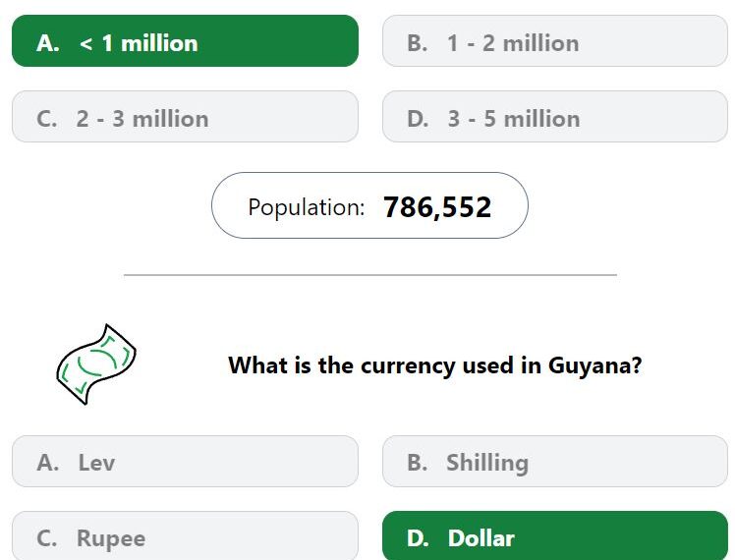
Task: Click the banknote currency icon
Action: coord(96,364)
